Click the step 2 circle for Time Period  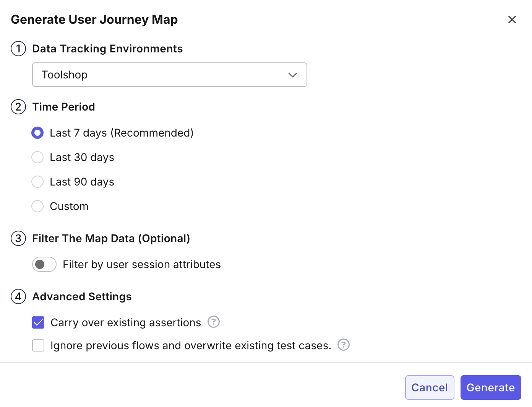[18, 107]
